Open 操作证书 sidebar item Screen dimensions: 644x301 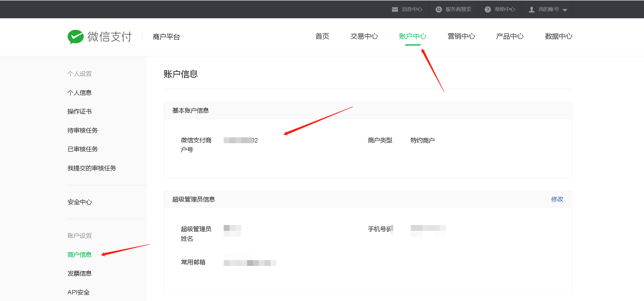tap(79, 111)
